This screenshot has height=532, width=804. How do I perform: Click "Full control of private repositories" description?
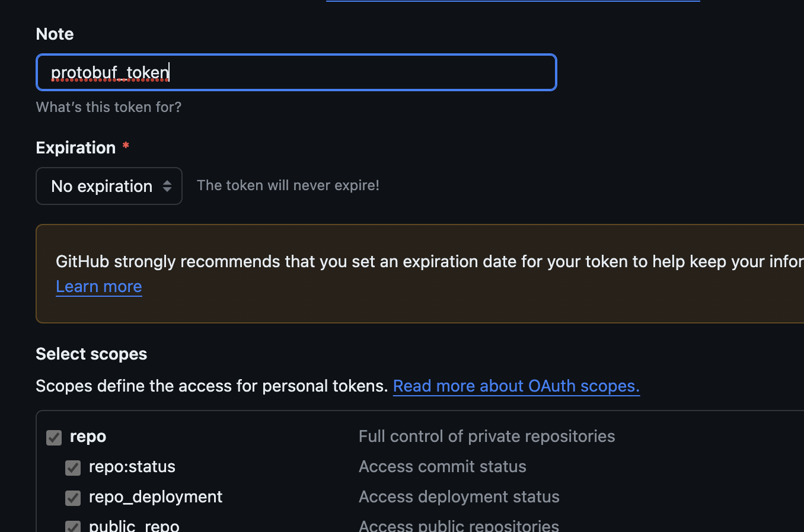tap(487, 437)
